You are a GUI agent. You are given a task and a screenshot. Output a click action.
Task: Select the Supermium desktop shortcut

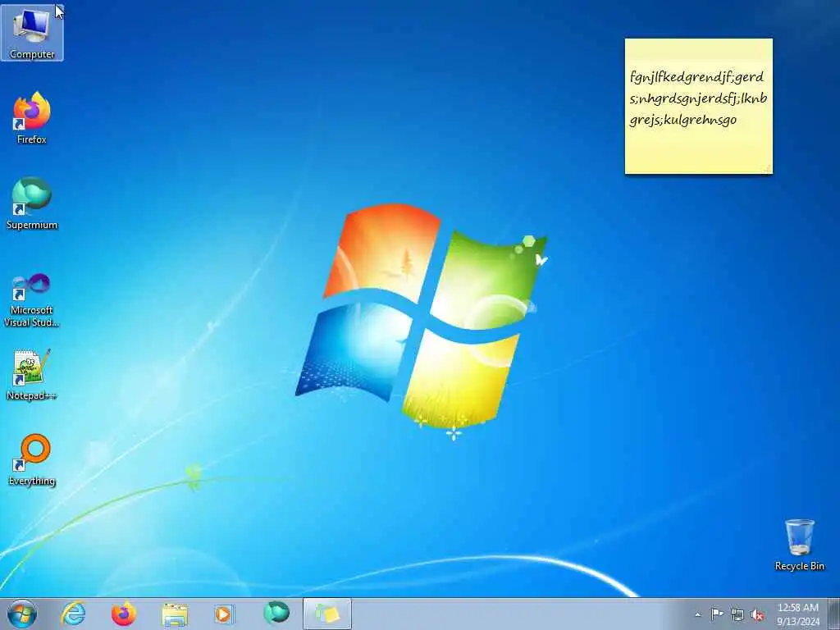click(x=32, y=203)
